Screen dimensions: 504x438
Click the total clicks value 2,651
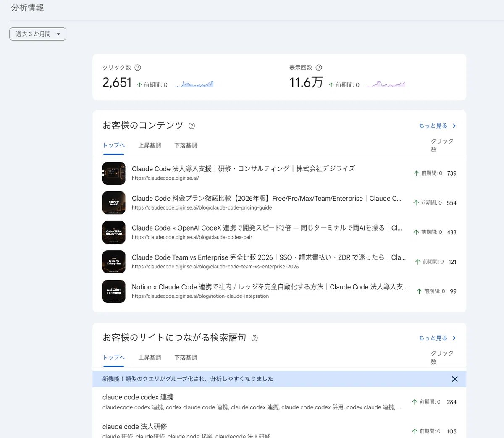pyautogui.click(x=117, y=82)
